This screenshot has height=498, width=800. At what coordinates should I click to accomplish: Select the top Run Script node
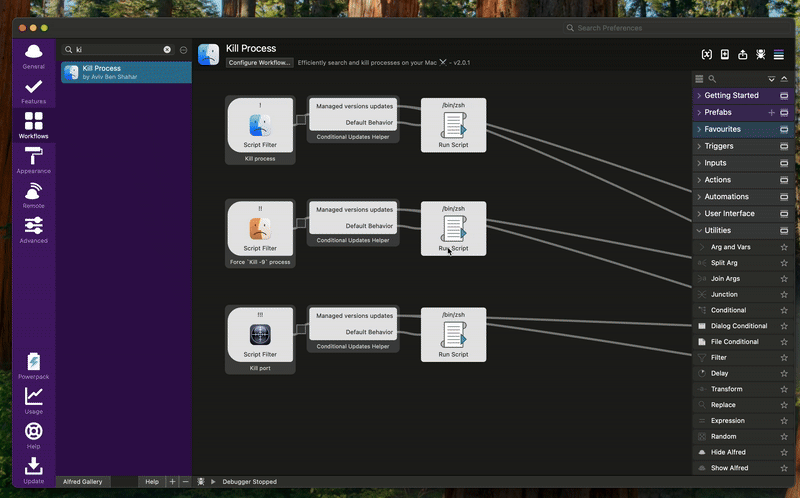pos(454,125)
